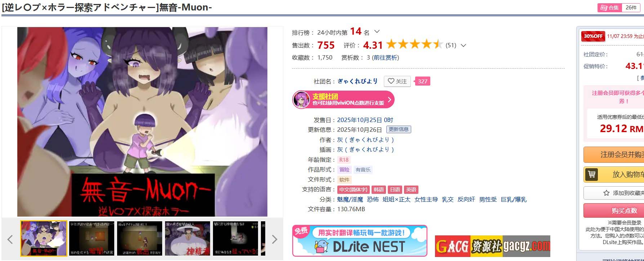This screenshot has height=261, width=644.
Task: Toggle the 关注 follow button
Action: coord(397,81)
